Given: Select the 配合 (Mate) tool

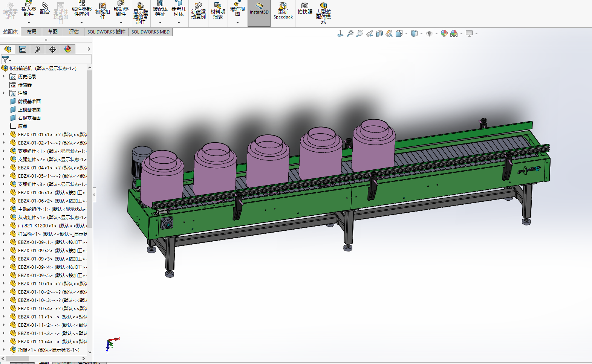Looking at the screenshot, I should click(45, 8).
